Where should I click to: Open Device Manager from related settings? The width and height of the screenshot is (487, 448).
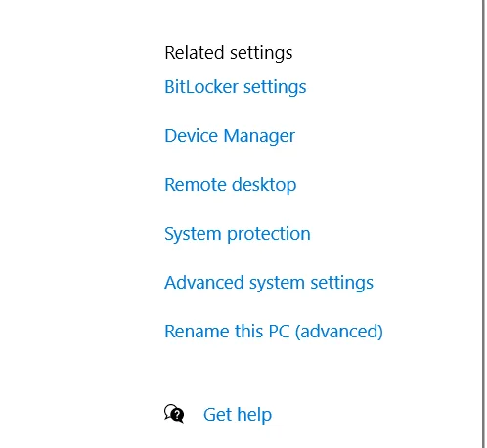click(230, 136)
